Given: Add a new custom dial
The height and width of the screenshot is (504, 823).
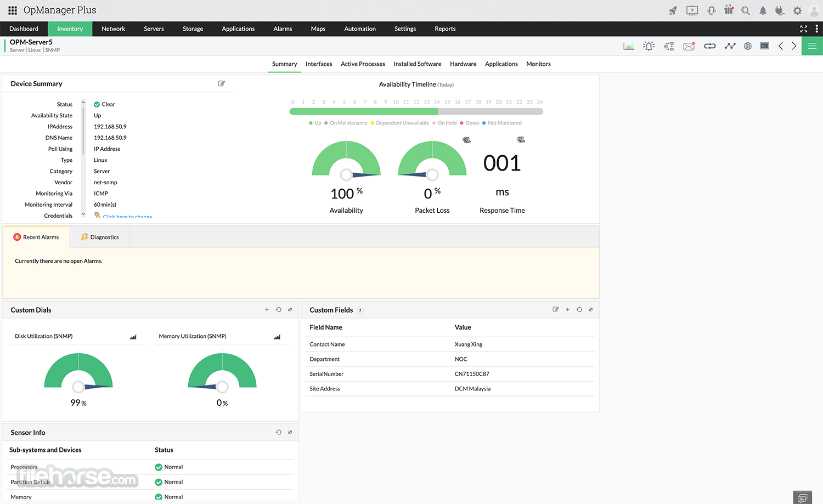Looking at the screenshot, I should (267, 310).
